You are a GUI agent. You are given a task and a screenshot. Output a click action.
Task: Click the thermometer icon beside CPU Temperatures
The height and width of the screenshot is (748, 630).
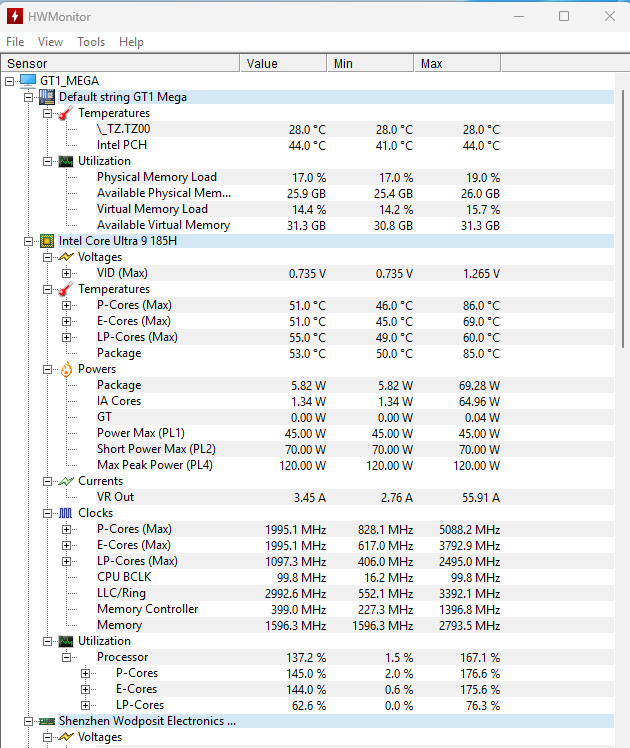66,289
